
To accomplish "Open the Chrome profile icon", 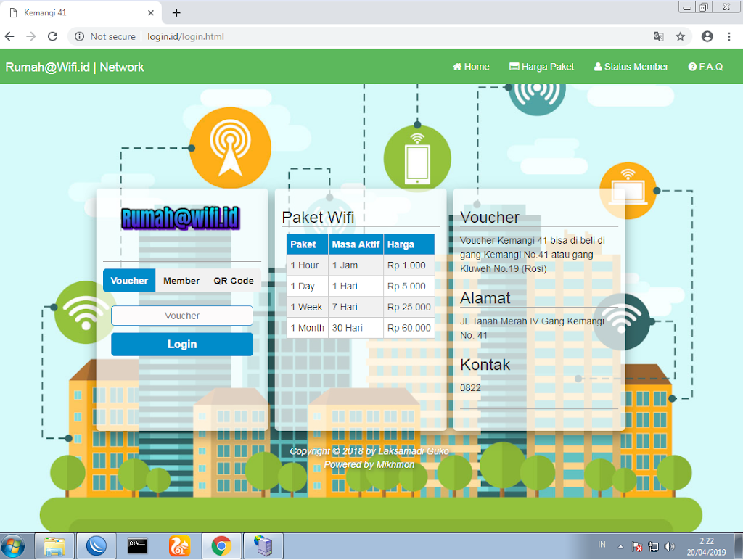I will (707, 36).
